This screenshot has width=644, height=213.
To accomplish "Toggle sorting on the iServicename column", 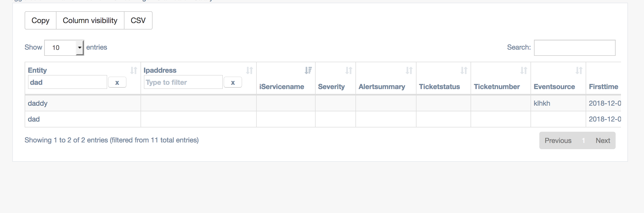I will tap(308, 70).
